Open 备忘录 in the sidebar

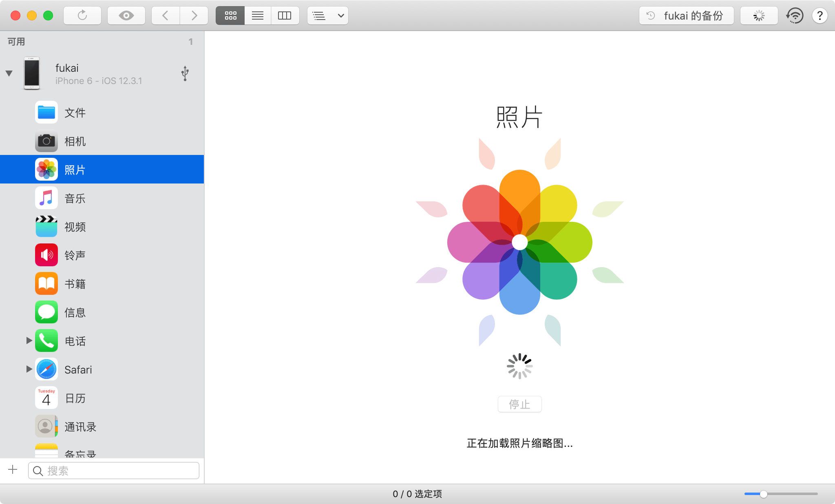[x=102, y=450]
